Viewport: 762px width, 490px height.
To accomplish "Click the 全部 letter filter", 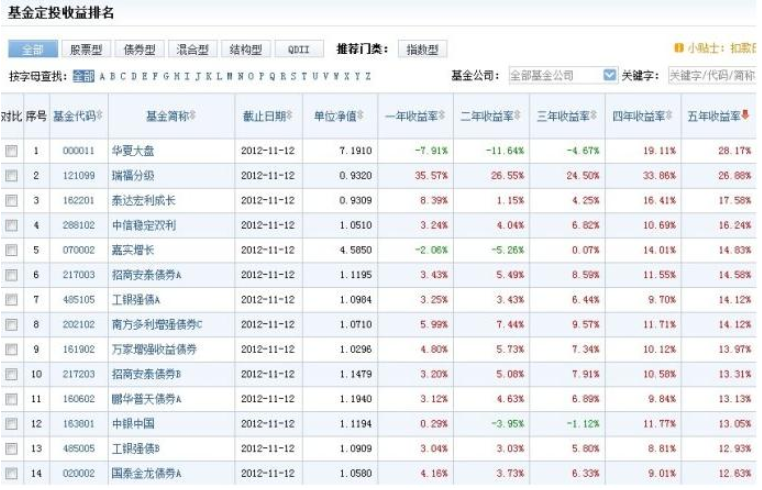I will [x=84, y=76].
